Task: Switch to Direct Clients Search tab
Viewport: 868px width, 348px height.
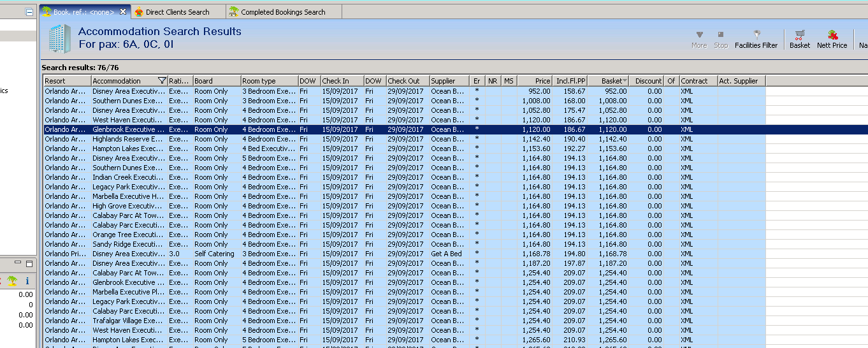Action: pos(177,12)
